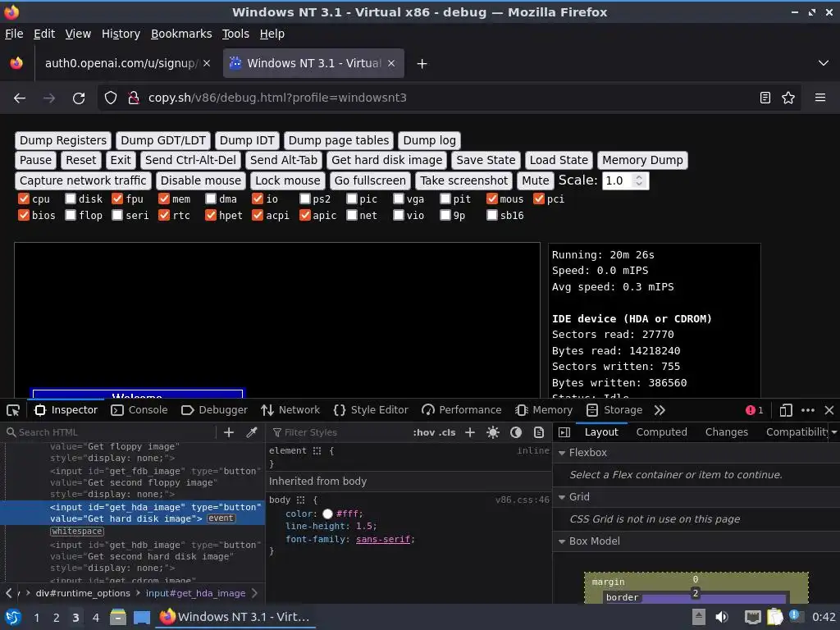This screenshot has height=630, width=840.
Task: Switch to the Computed tab
Action: [x=662, y=432]
